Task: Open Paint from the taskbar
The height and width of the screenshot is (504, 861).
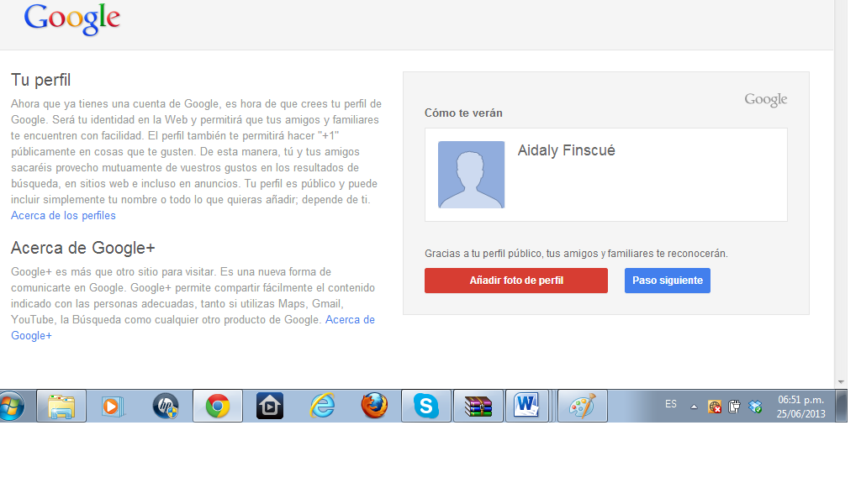Action: click(582, 404)
